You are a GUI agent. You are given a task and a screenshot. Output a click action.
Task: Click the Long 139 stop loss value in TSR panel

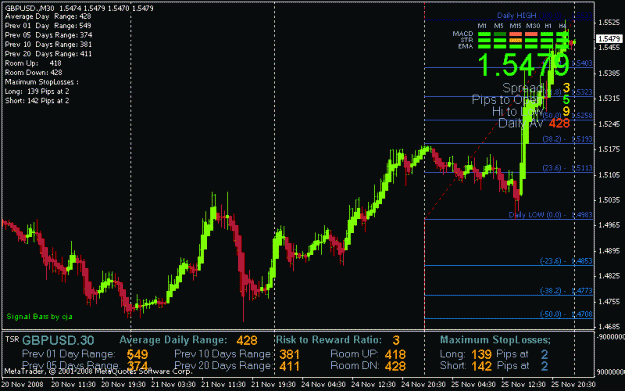pyautogui.click(x=482, y=354)
